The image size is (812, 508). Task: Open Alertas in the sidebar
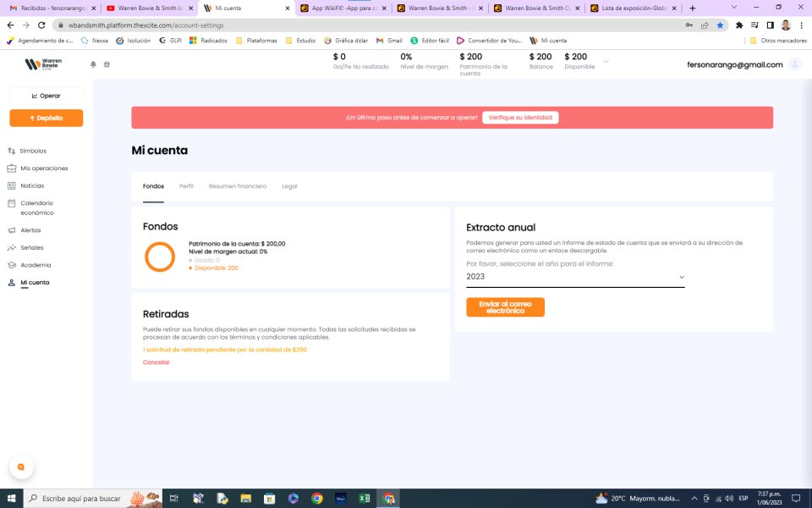[x=30, y=230]
